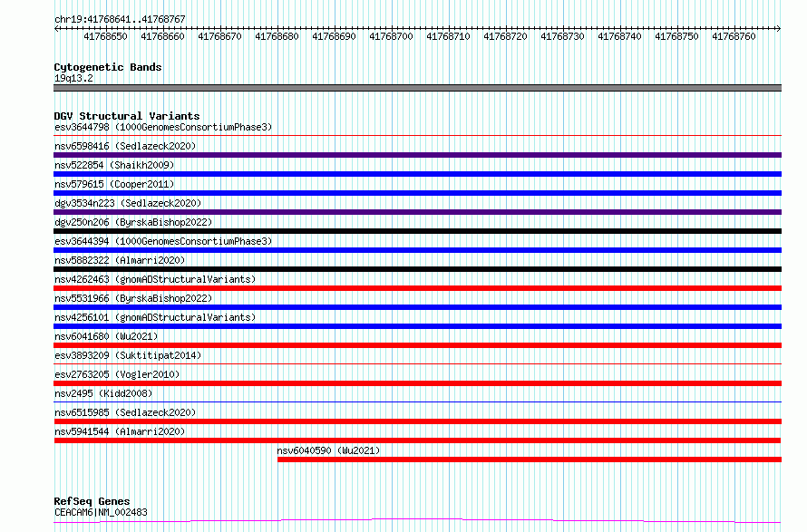Click the red bar under nsv6515985

(x=417, y=421)
